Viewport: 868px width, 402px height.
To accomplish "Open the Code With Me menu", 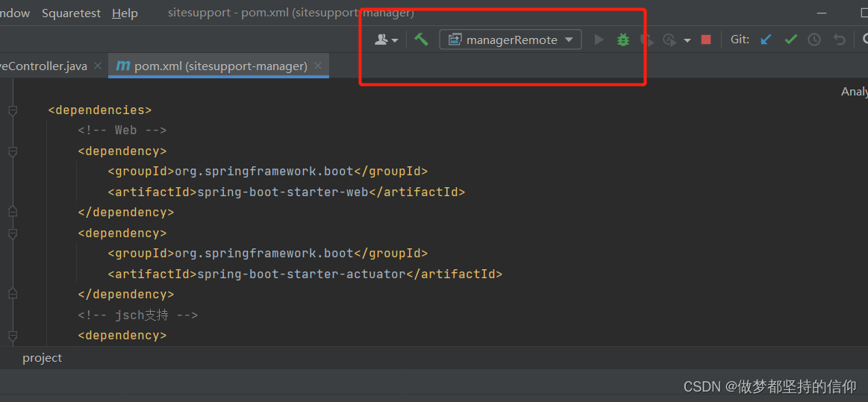I will click(x=387, y=40).
